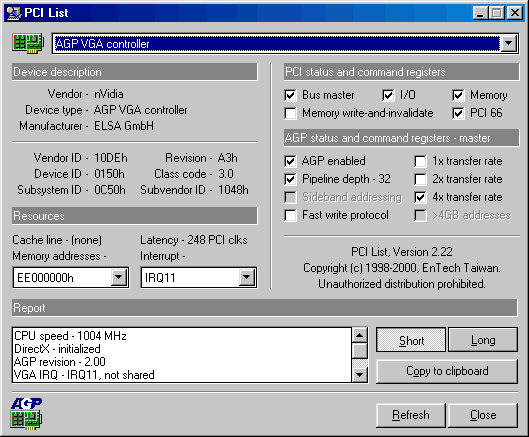Switch report to Long mode
Screen dimensions: 529x437
coord(483,340)
